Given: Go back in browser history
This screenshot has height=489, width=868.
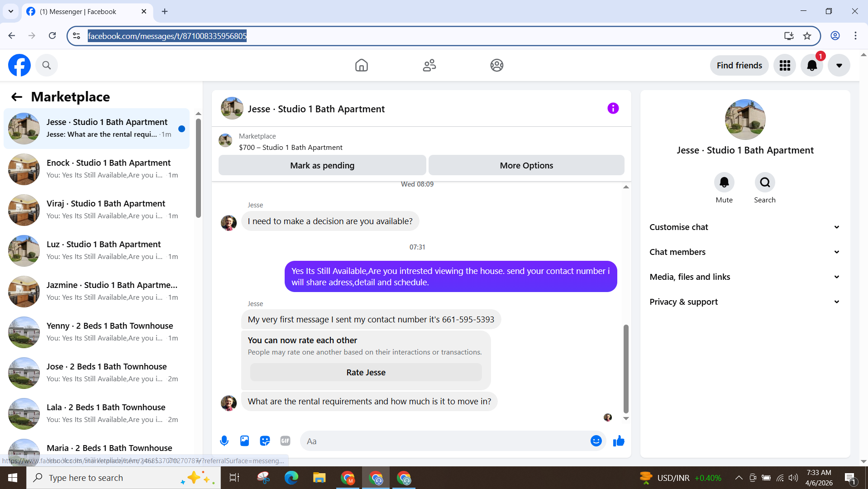Looking at the screenshot, I should (12, 36).
